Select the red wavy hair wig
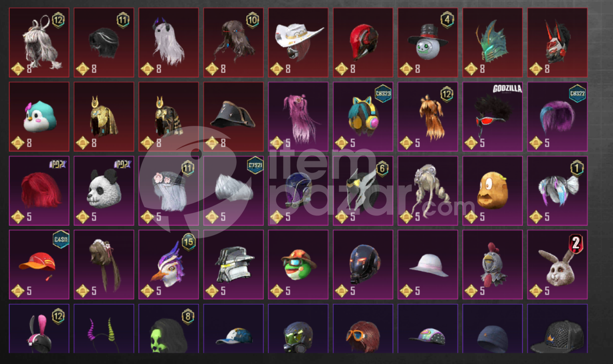This screenshot has width=613, height=364. coord(39,190)
